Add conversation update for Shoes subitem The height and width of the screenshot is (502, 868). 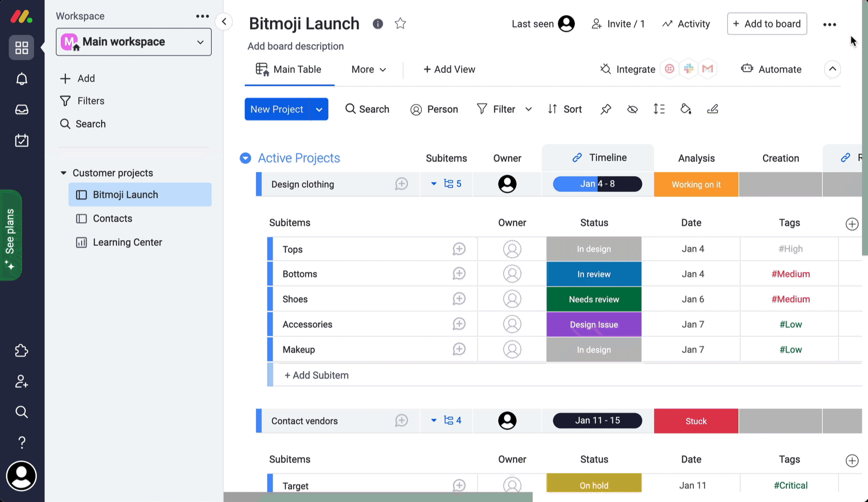click(459, 299)
